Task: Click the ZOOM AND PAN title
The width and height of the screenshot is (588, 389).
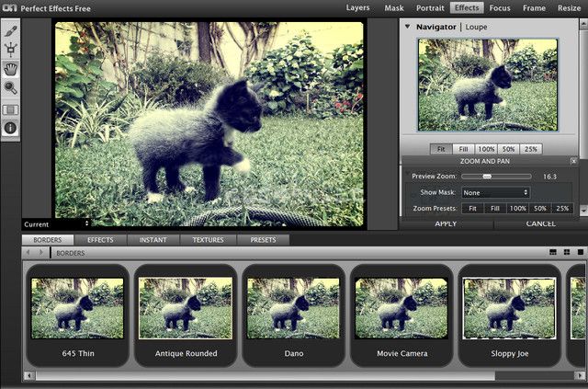Action: pyautogui.click(x=485, y=161)
